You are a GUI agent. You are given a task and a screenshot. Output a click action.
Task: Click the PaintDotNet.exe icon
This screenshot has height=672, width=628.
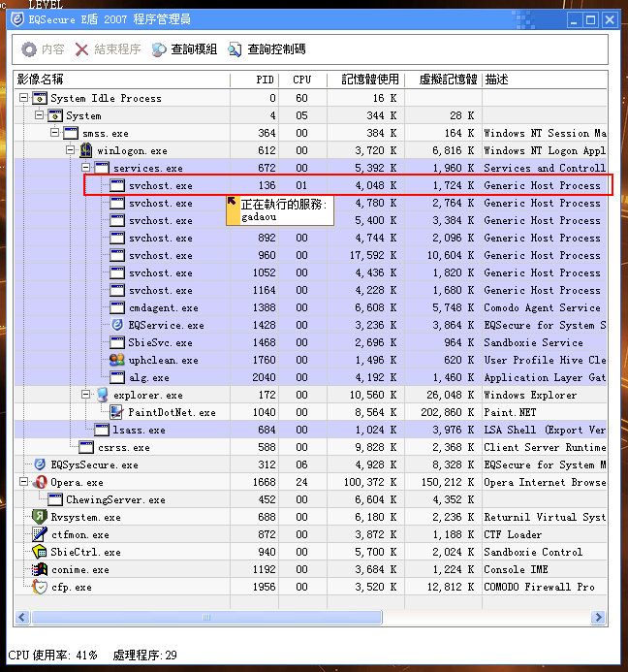[x=116, y=412]
